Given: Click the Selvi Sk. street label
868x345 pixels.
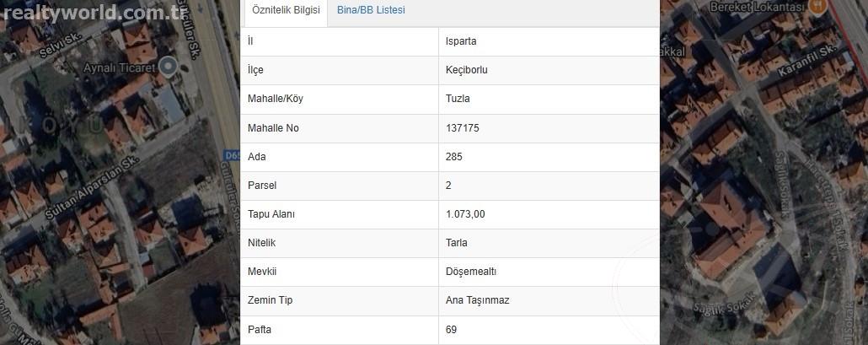Looking at the screenshot, I should click(x=61, y=46).
